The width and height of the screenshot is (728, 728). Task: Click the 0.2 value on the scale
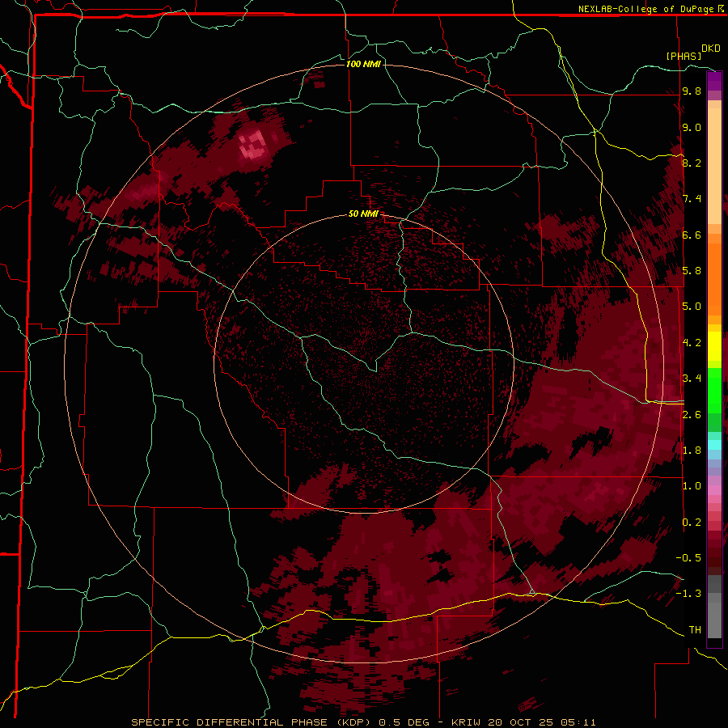[x=692, y=523]
